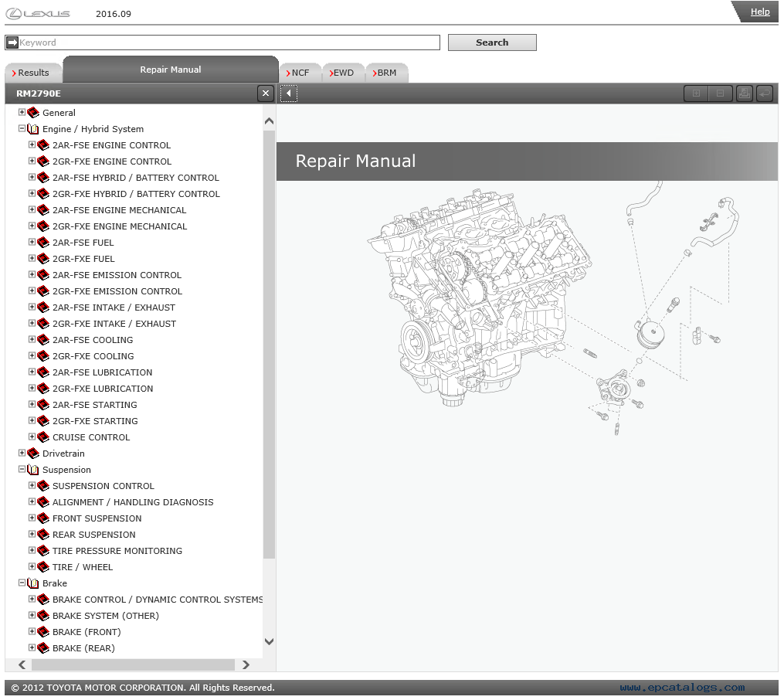Select 2AR-FSE COOLING
784x700 pixels.
(x=93, y=340)
